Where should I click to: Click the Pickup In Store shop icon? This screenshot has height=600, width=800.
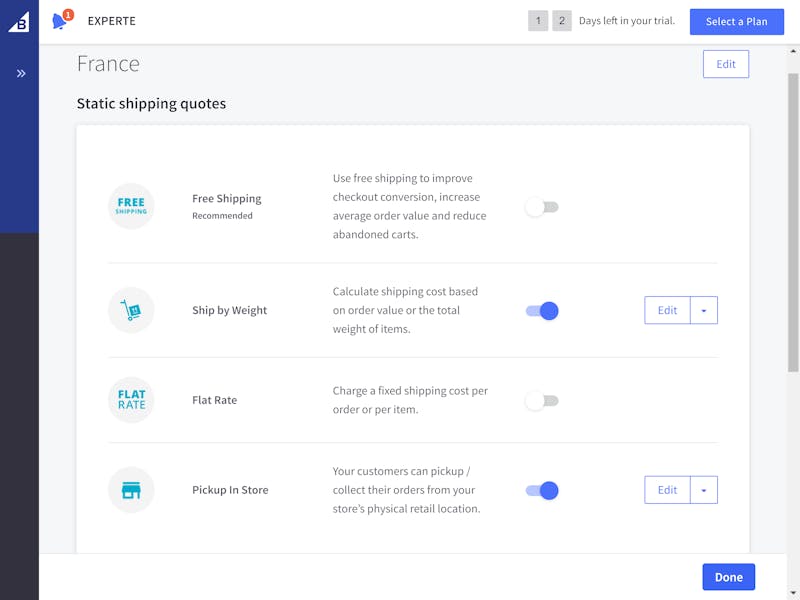pos(131,490)
